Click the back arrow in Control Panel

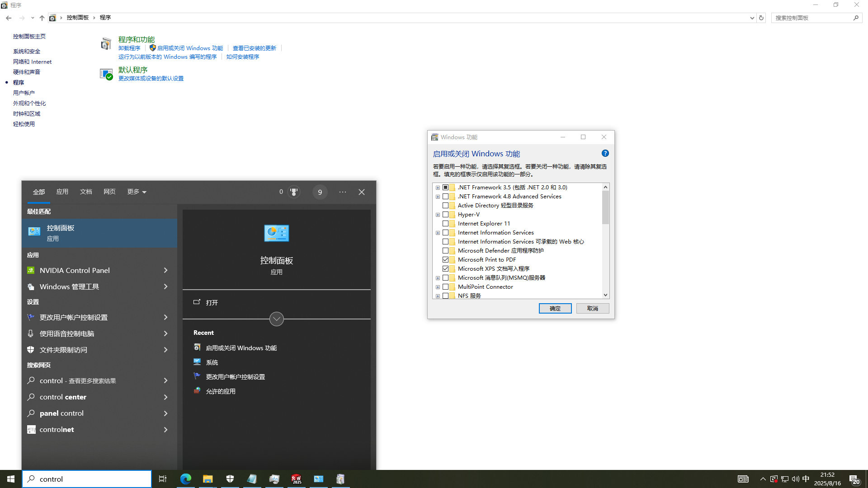click(x=9, y=18)
